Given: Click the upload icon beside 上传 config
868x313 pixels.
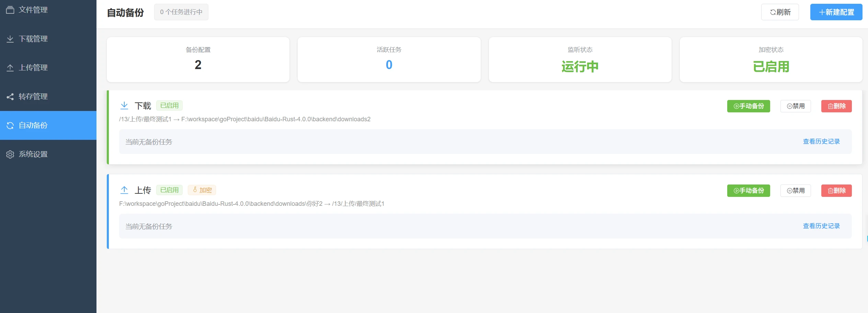Looking at the screenshot, I should point(124,190).
